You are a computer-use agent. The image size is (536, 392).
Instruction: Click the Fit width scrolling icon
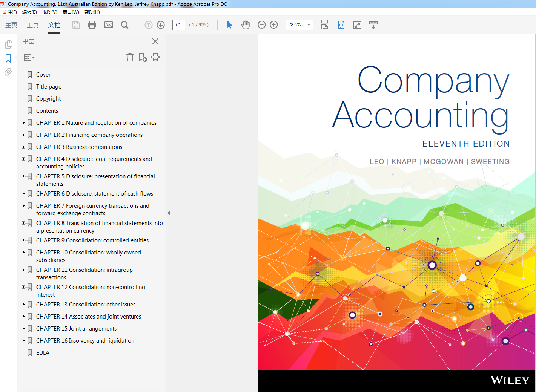tap(324, 25)
